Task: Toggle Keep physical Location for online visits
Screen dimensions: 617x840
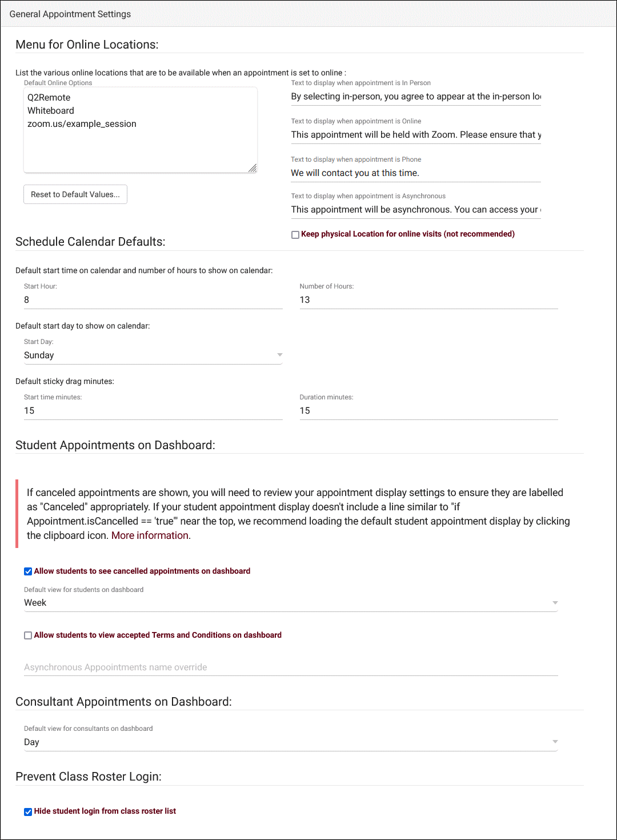Action: (295, 234)
